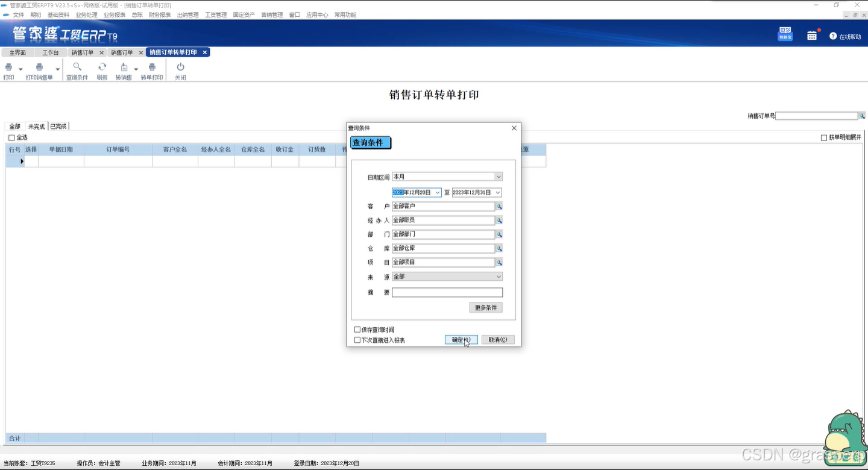
Task: Click the 客户 全部客户 input field
Action: [443, 206]
